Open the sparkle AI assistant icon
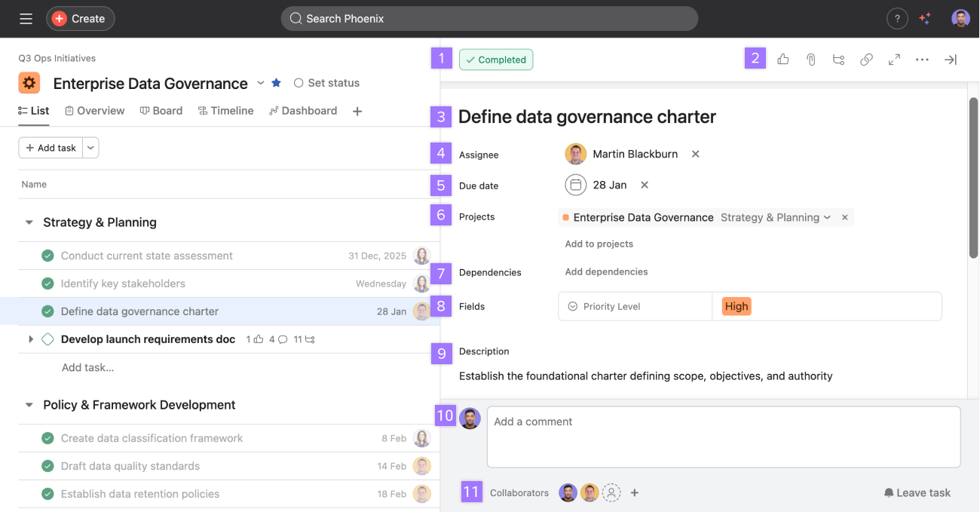980x512 pixels. [x=926, y=19]
